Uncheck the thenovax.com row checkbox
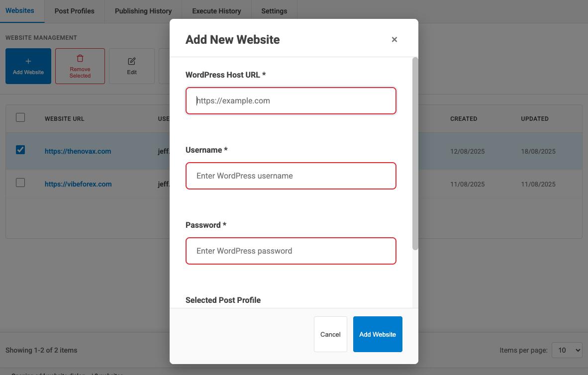This screenshot has width=588, height=375. [x=20, y=150]
